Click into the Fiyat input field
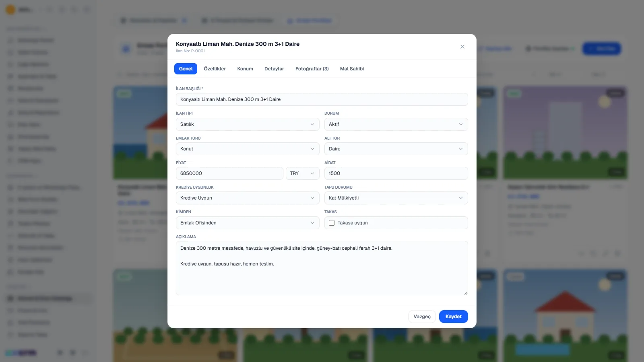 click(229, 173)
